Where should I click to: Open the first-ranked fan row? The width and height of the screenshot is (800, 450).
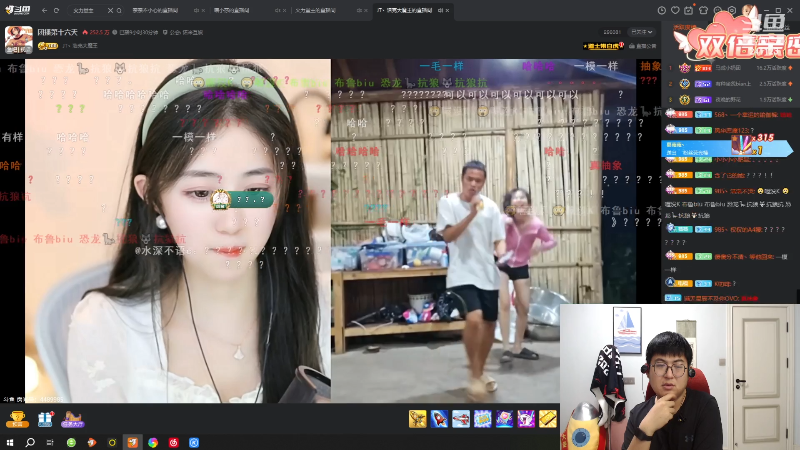[x=731, y=67]
